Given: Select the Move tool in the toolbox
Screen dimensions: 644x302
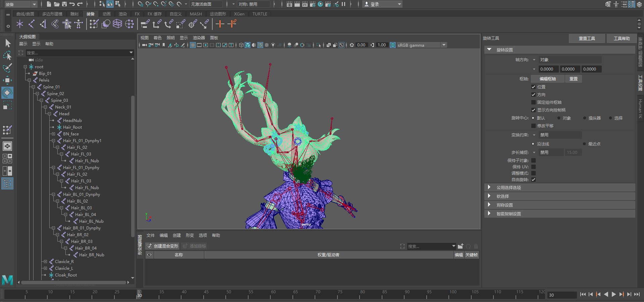Looking at the screenshot, I should pos(7,80).
